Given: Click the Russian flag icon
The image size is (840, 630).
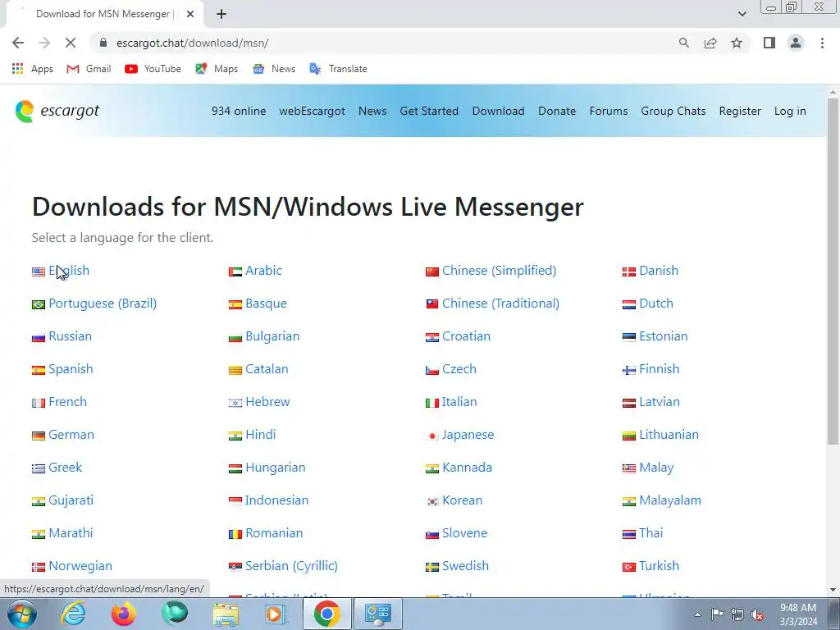Looking at the screenshot, I should point(38,337).
